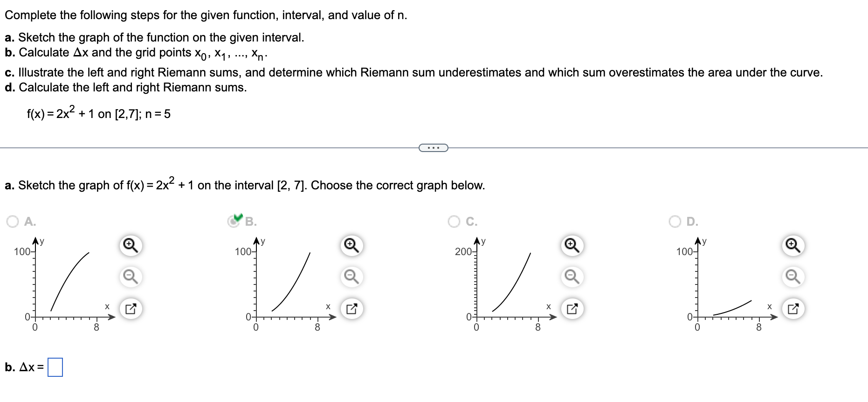Open graph D in enlarged view

click(x=792, y=308)
